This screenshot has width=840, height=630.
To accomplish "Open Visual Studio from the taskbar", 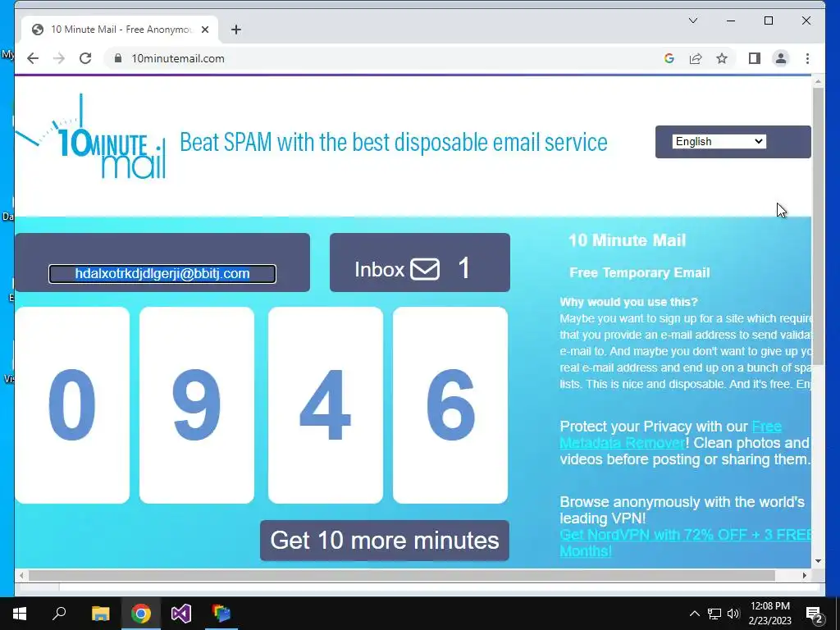I will pyautogui.click(x=181, y=614).
